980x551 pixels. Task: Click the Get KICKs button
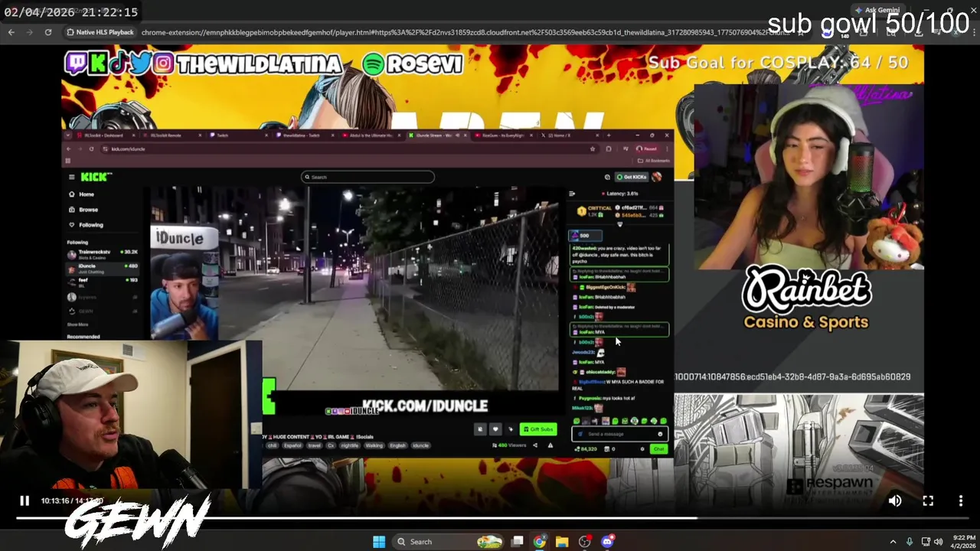[x=632, y=177]
